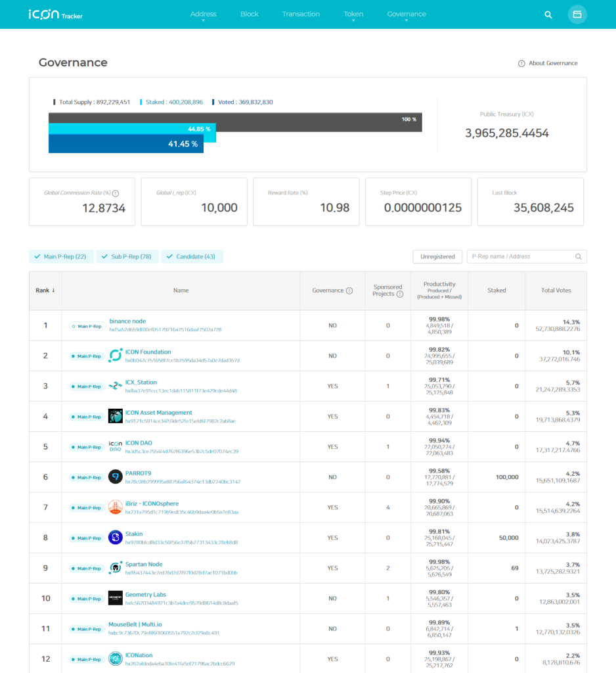Open Stakin P-Rep link
Image resolution: width=616 pixels, height=673 pixels.
(134, 534)
